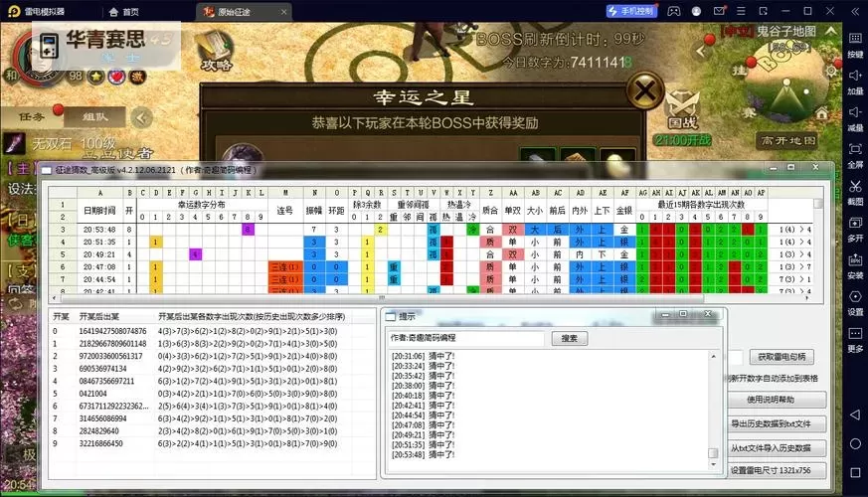The height and width of the screenshot is (497, 868).
Task: Click the 手机控制 button
Action: coord(631,11)
